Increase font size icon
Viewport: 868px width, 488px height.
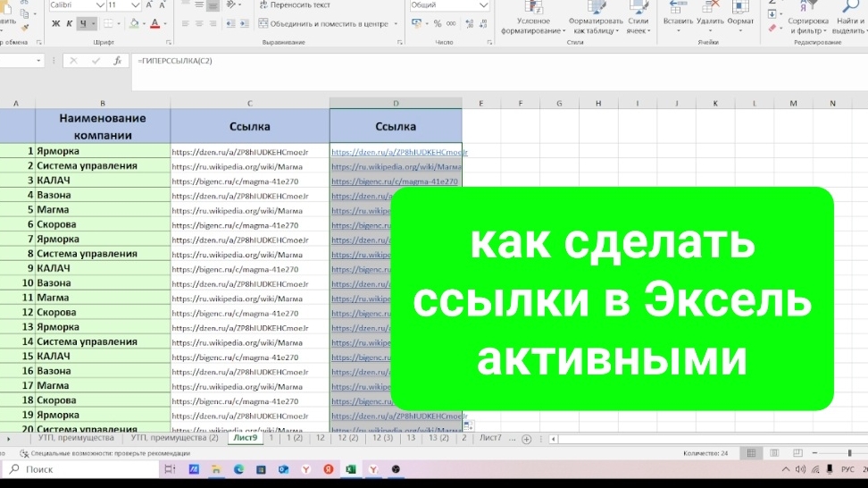(149, 5)
